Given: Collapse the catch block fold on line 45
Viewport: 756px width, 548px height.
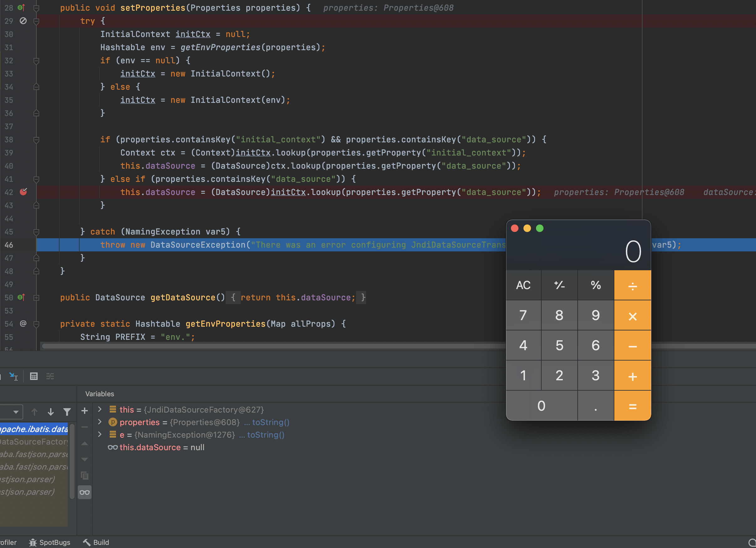Looking at the screenshot, I should point(36,232).
